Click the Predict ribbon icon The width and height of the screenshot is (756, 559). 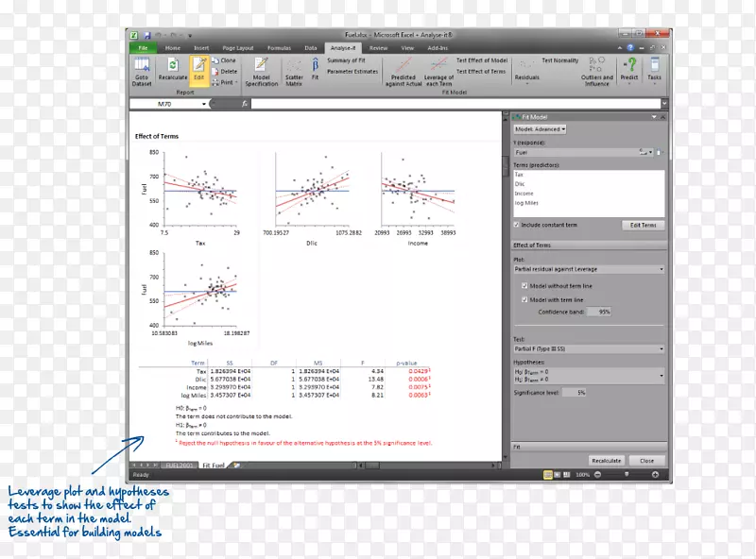(629, 70)
